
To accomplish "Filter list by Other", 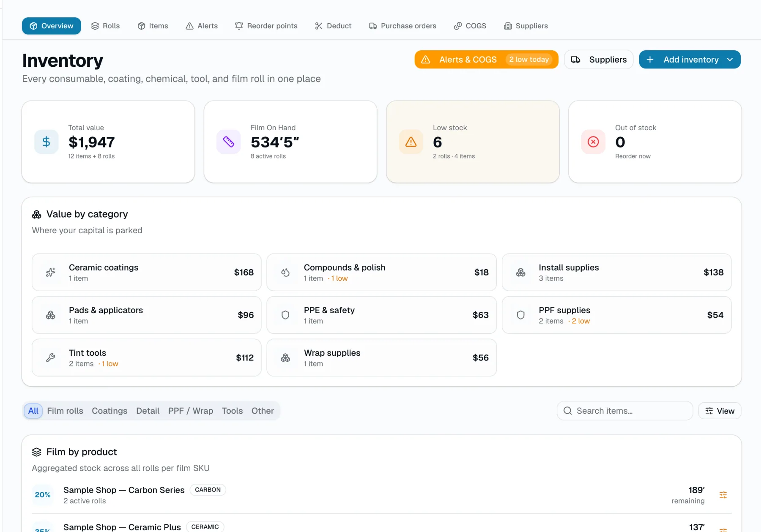I will pos(263,411).
